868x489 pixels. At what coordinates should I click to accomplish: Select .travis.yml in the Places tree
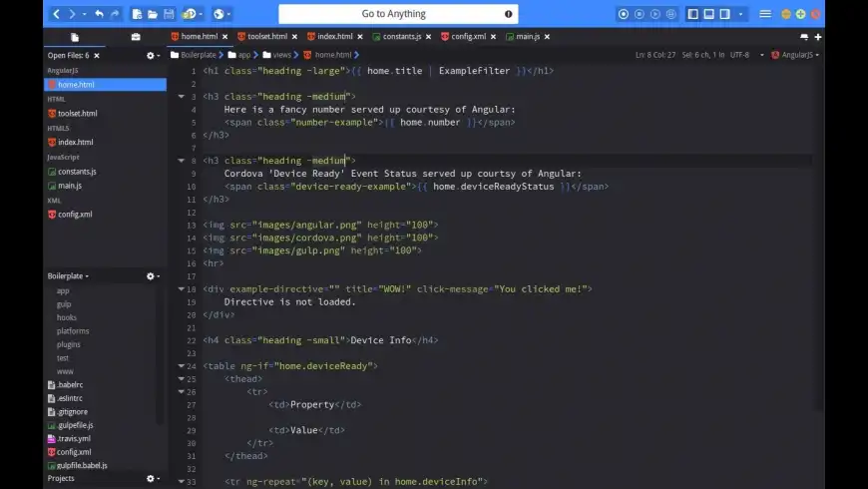point(69,439)
